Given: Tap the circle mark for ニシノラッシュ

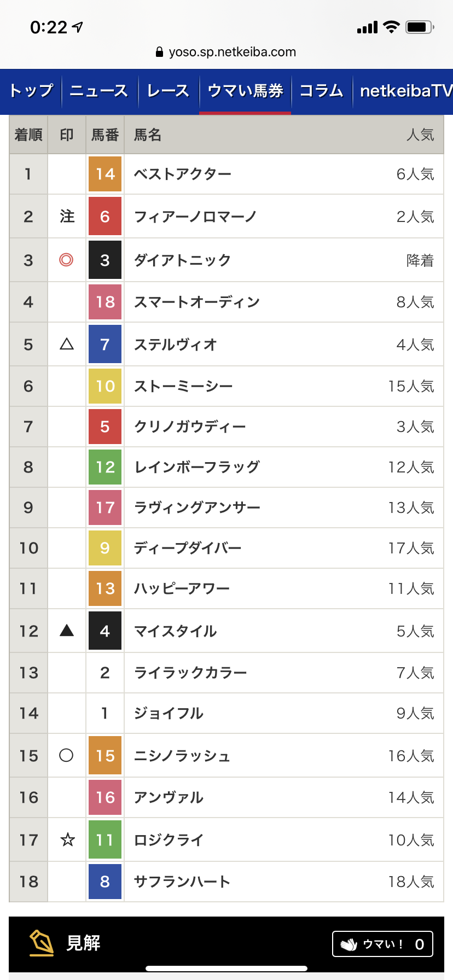Looking at the screenshot, I should point(66,755).
